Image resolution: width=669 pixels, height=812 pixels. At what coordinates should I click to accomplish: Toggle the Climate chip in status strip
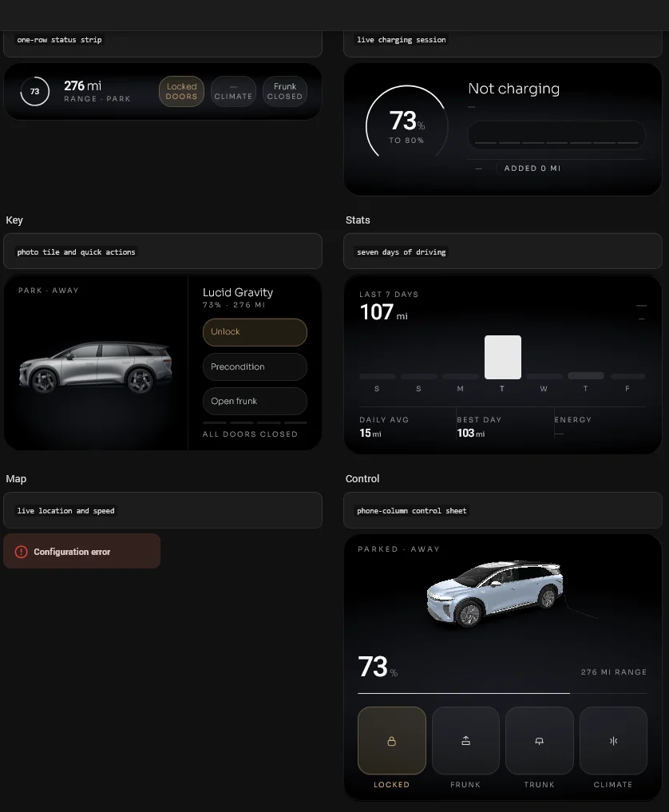(233, 92)
